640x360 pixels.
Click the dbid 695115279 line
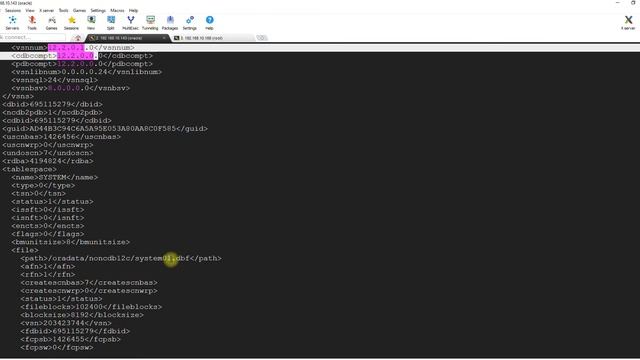coord(52,104)
